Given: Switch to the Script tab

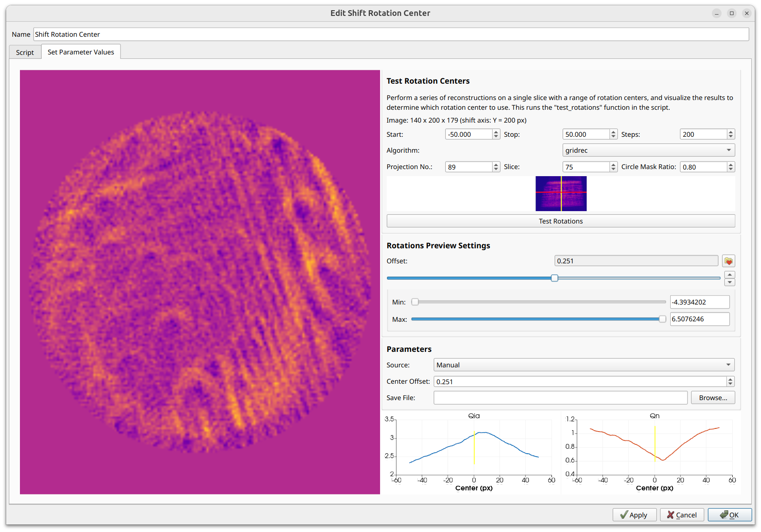Looking at the screenshot, I should [25, 52].
